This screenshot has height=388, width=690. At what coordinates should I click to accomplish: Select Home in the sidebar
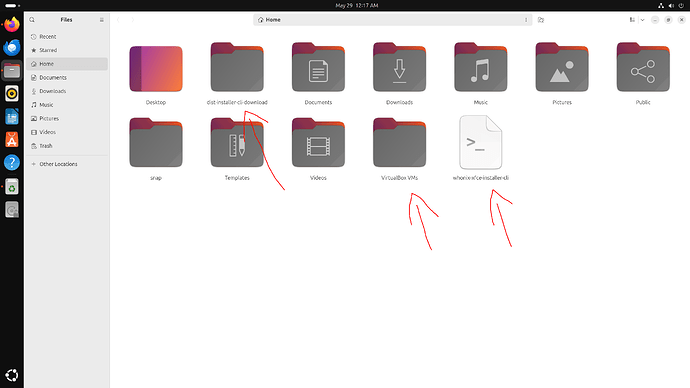point(67,64)
